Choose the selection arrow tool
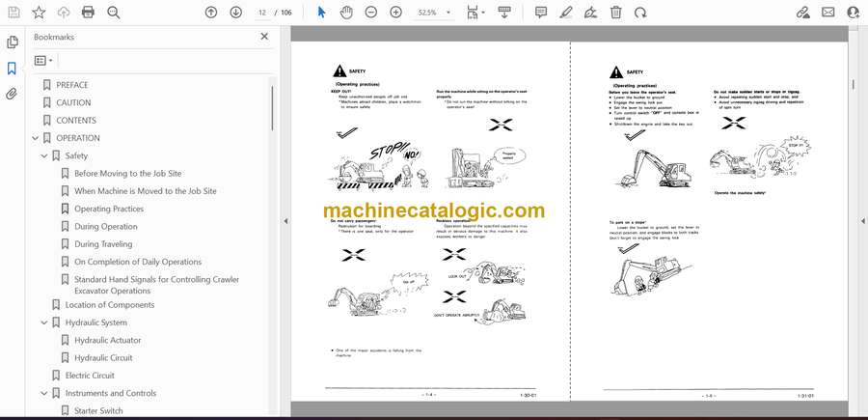The height and width of the screenshot is (420, 868). (321, 13)
